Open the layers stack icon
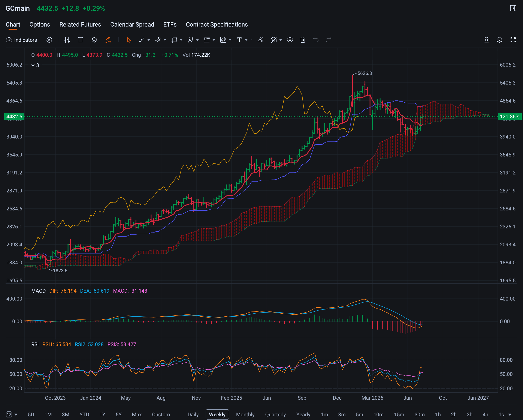The height and width of the screenshot is (420, 523). pos(94,40)
